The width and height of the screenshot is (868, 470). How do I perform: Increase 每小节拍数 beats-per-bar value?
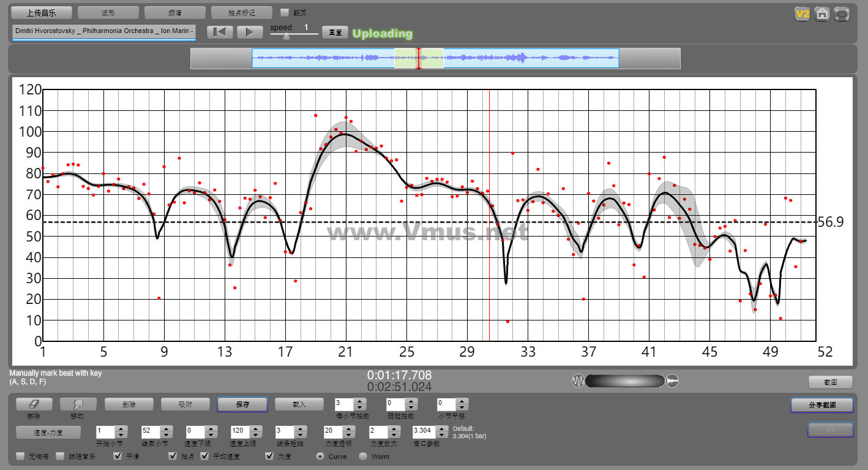[360, 401]
